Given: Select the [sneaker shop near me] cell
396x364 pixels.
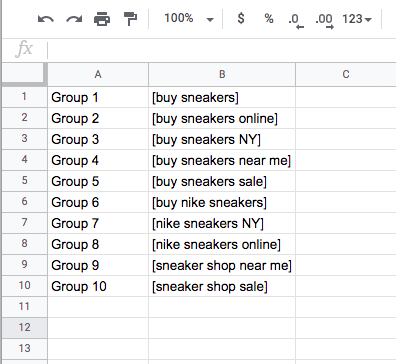Looking at the screenshot, I should tap(222, 265).
